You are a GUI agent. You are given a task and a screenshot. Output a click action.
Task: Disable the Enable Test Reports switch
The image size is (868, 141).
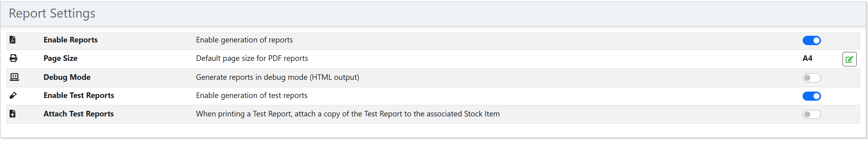(811, 96)
